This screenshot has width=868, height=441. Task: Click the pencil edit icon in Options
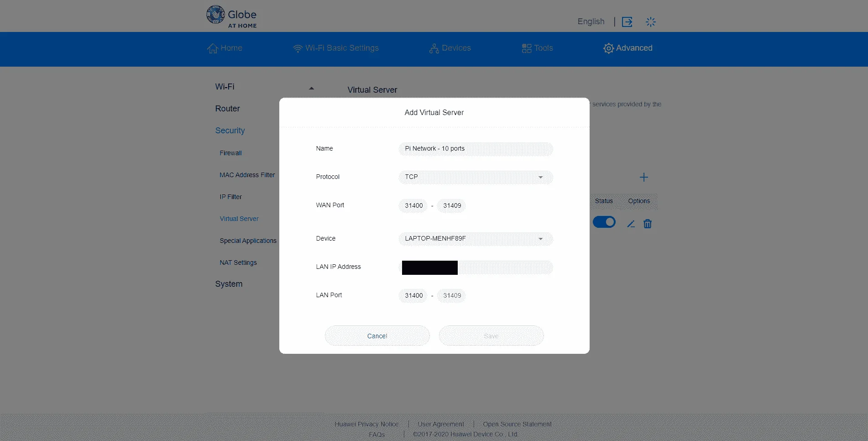click(x=631, y=224)
